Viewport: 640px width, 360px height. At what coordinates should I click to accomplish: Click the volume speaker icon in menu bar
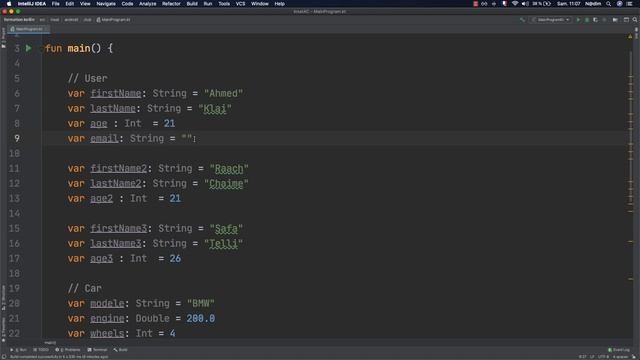coord(525,4)
